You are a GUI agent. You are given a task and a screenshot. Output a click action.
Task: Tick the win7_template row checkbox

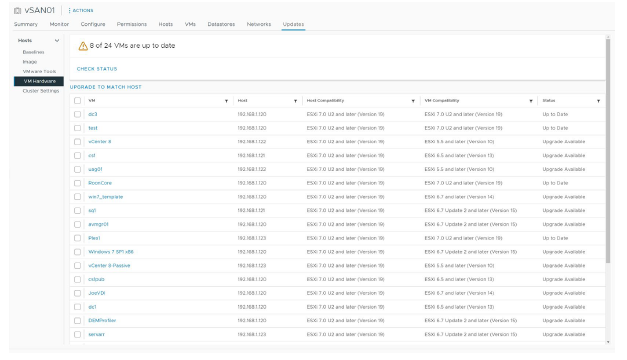78,197
